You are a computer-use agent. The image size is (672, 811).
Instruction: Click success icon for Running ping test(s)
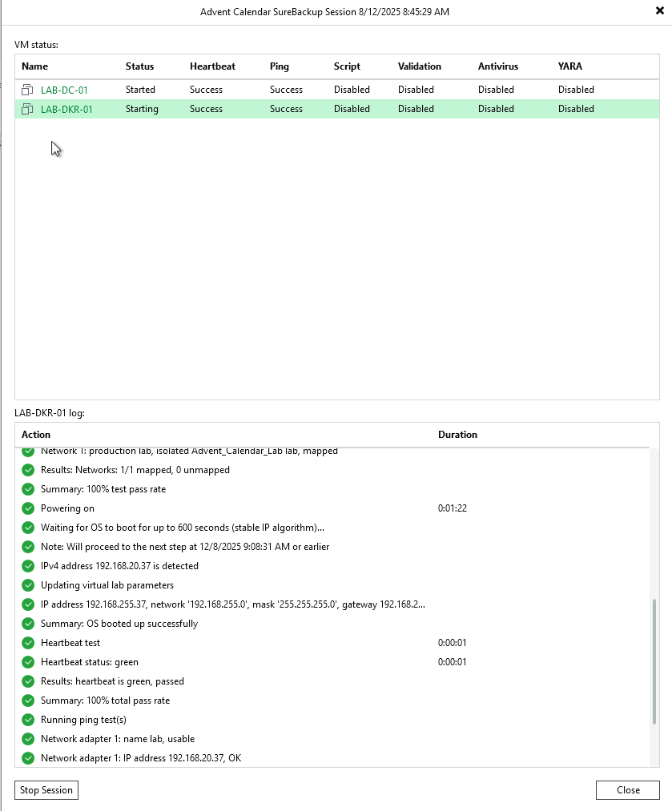pyautogui.click(x=28, y=720)
